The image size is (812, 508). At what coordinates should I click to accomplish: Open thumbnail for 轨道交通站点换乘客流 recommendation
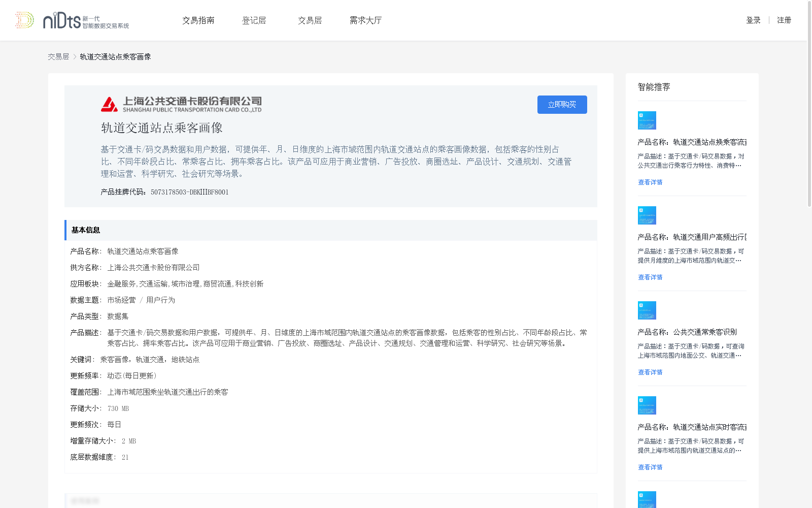647,120
